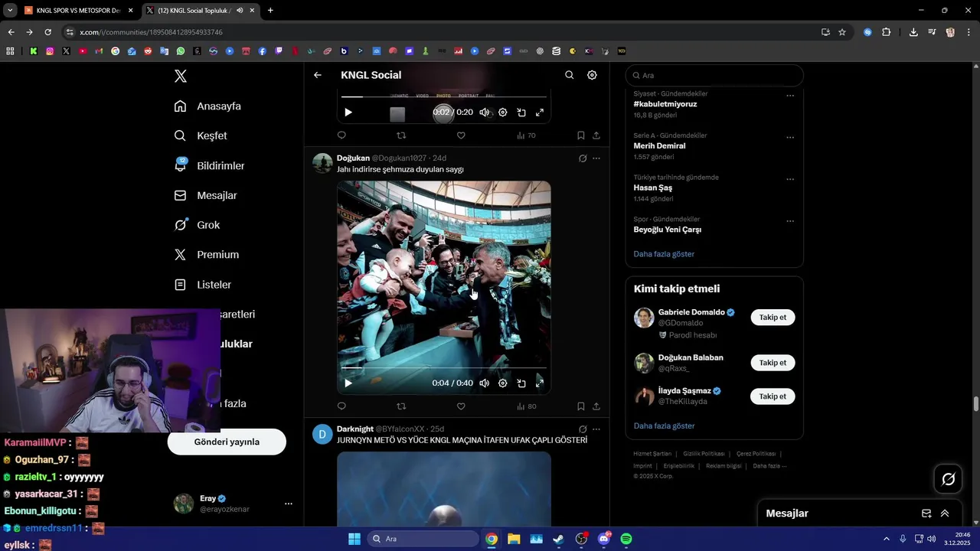Open more options on Doğukan's post
Image resolution: width=980 pixels, height=551 pixels.
596,158
